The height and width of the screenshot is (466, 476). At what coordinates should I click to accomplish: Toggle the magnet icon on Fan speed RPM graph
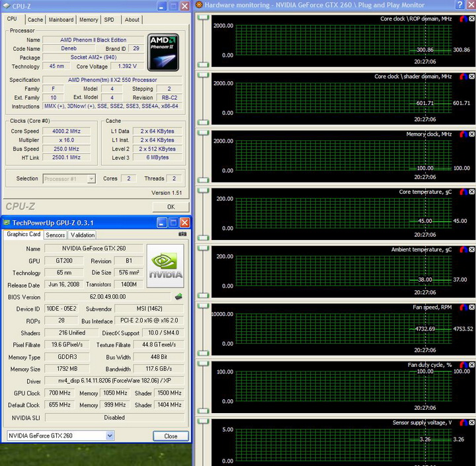463,307
